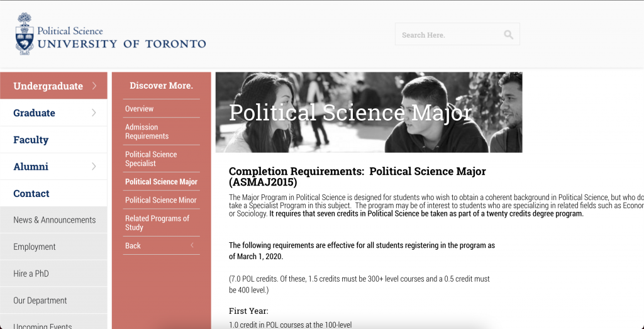
Task: Click the Political Science Major banner image
Action: tap(369, 112)
